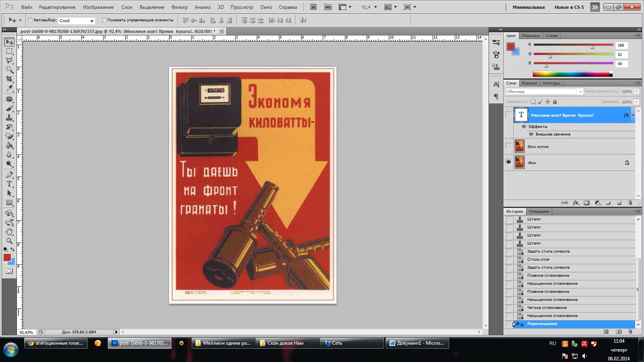This screenshot has height=362, width=644.
Task: Enable the Автовыбор checkbox
Action: [x=30, y=20]
